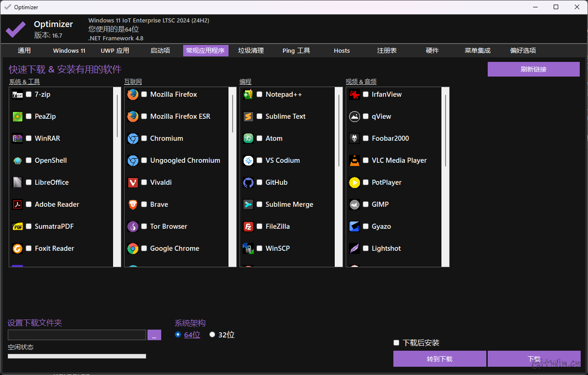Click the Adobe Reader icon
This screenshot has width=588, height=375.
[17, 204]
